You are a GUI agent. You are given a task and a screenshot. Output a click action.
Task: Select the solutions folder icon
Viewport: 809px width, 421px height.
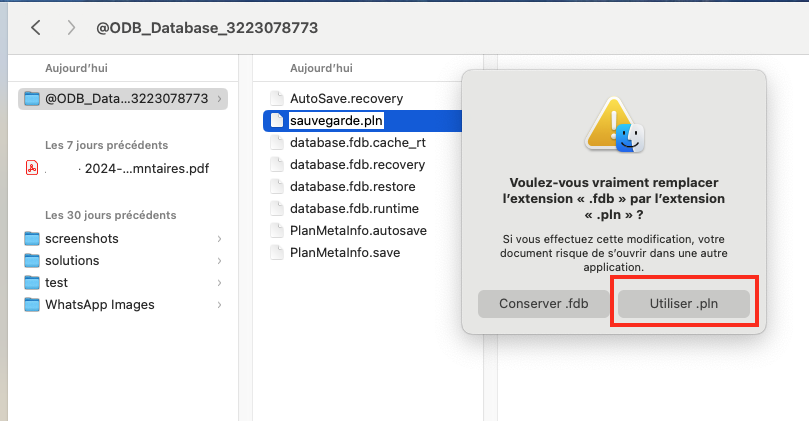coord(32,261)
